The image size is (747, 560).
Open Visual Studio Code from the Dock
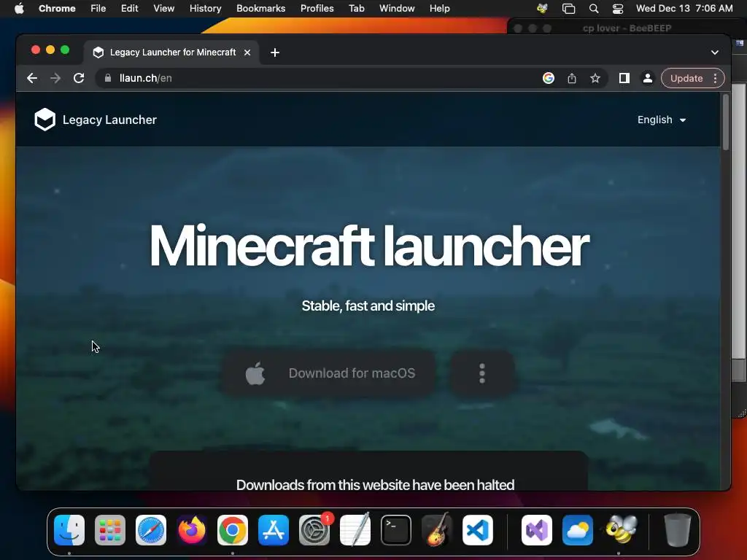coord(478,530)
